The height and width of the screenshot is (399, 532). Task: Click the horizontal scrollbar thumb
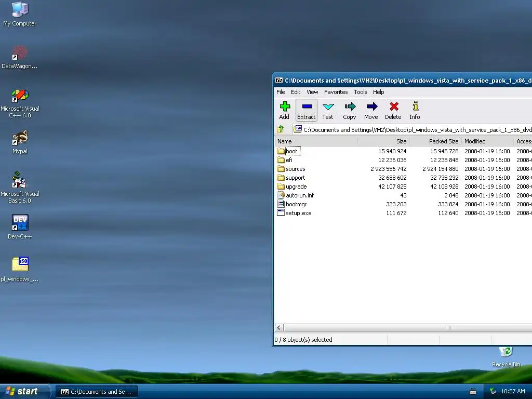408,328
